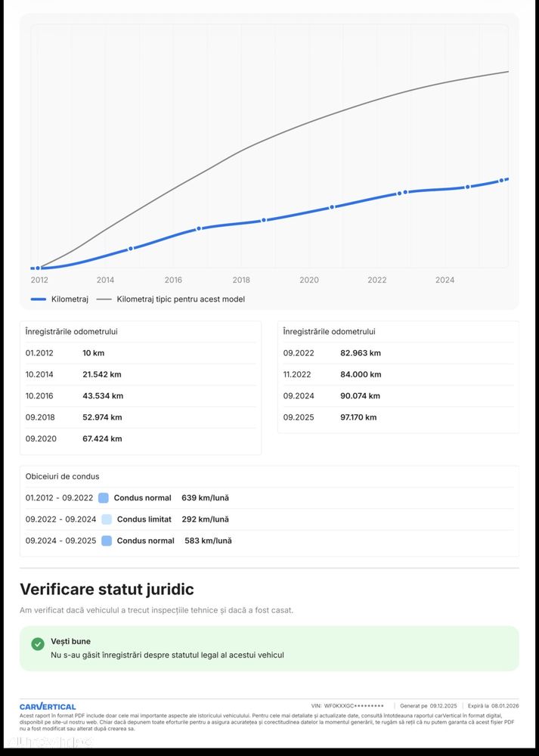
Task: Click the swatch for 09.2024 - 09.2025 Condus normal
Action: (x=107, y=541)
